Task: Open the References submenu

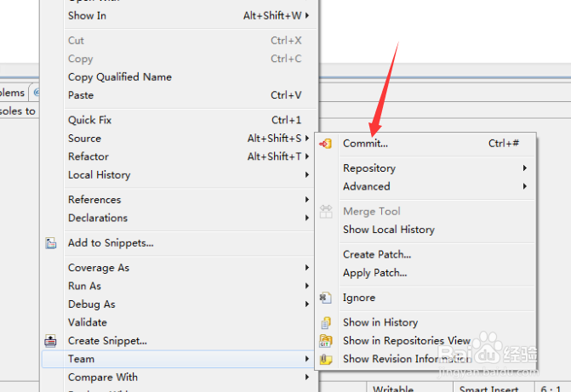Action: click(179, 200)
